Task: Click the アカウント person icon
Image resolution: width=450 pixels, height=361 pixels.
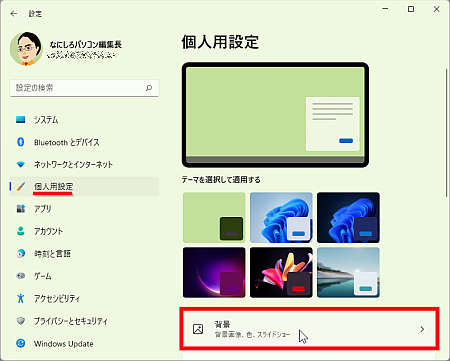Action: [x=21, y=231]
